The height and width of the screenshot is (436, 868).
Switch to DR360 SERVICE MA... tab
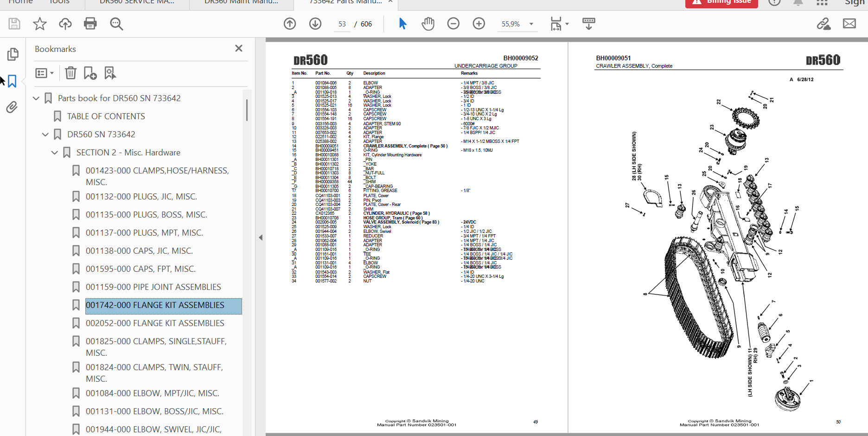click(x=137, y=2)
